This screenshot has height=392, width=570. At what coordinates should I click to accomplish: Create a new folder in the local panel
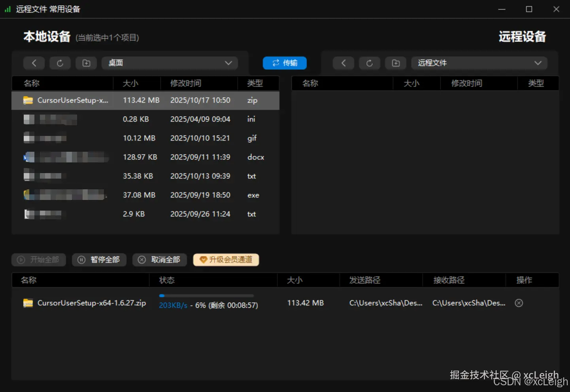(x=86, y=63)
